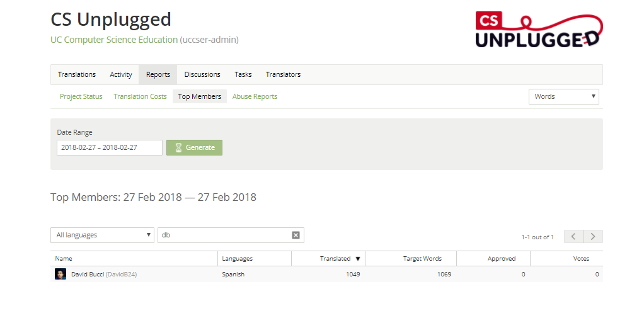Click the 1-1 out of 1 pager text
This screenshot has width=644, height=323.
point(538,237)
